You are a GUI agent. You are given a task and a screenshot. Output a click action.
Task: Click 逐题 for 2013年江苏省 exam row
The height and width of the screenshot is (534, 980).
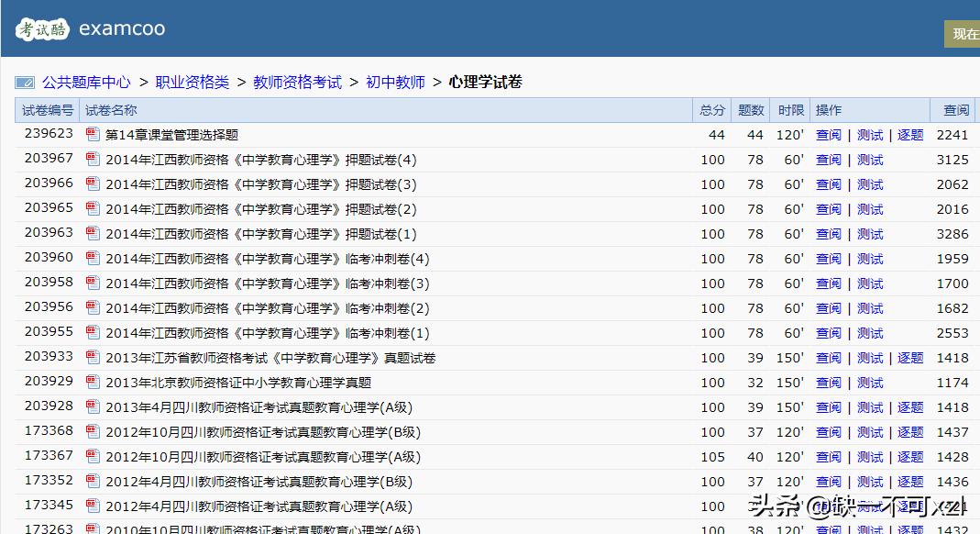[x=910, y=358]
